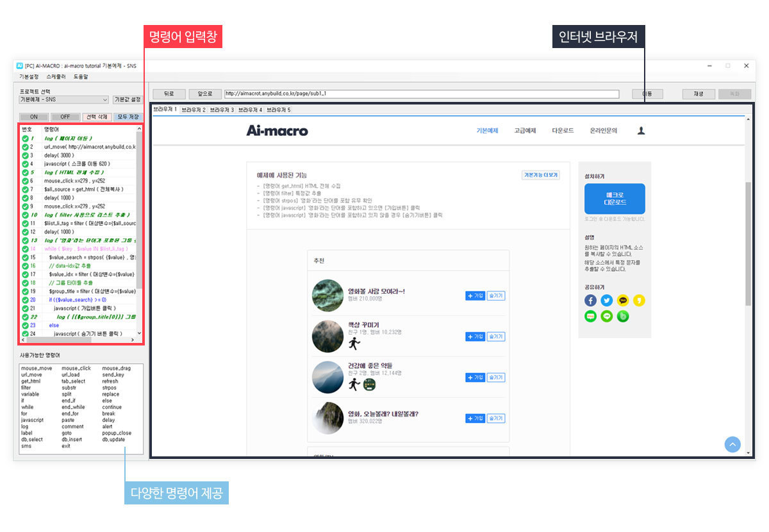The width and height of the screenshot is (769, 532).
Task: Open the 다운로드 site navigation link
Action: pos(563,131)
